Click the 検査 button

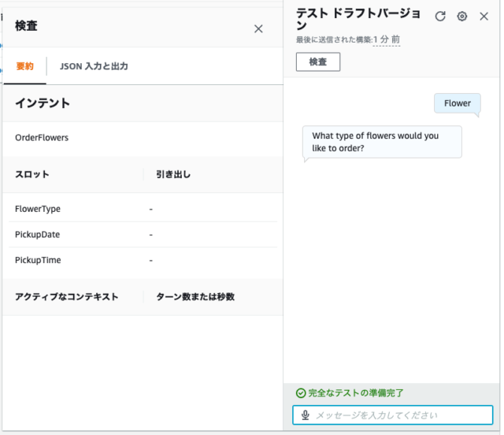[x=318, y=61]
